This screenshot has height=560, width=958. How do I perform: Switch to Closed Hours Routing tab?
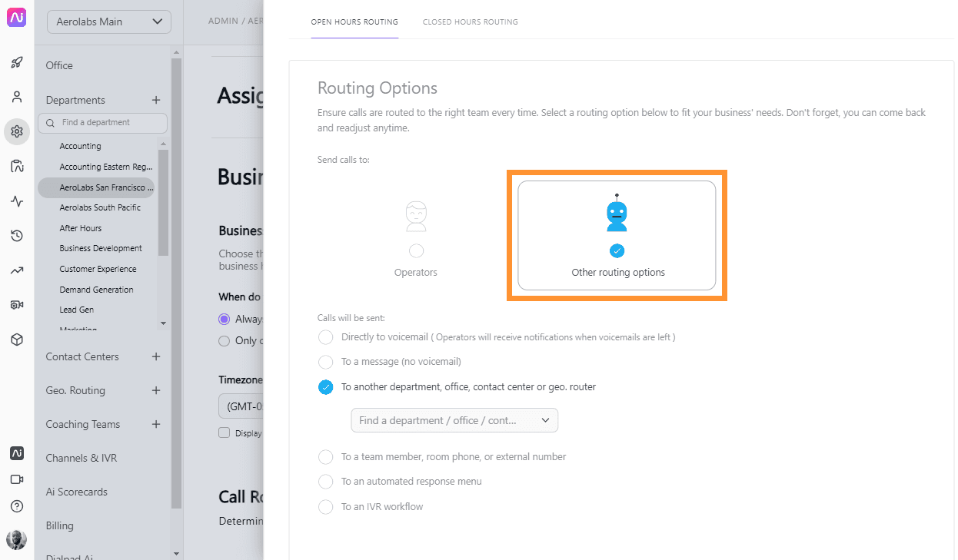coord(470,22)
